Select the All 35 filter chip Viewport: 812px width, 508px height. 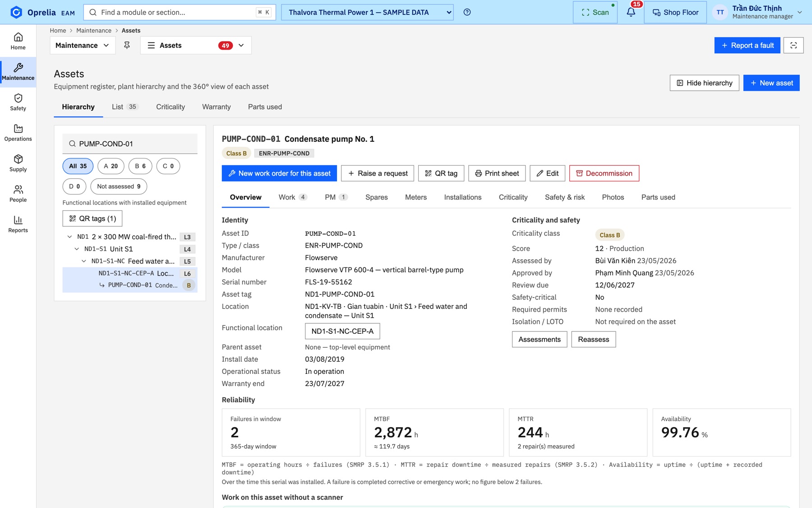78,166
